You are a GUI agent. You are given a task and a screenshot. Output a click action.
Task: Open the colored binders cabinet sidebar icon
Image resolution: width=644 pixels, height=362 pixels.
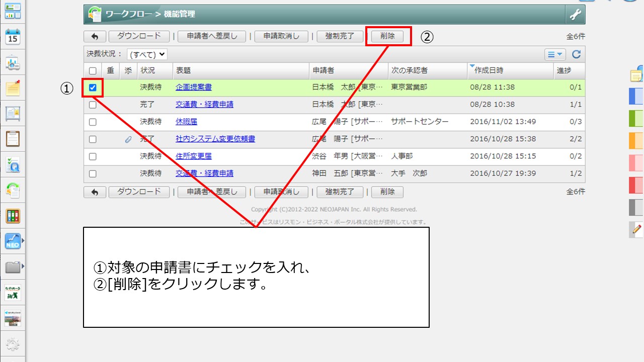(13, 216)
